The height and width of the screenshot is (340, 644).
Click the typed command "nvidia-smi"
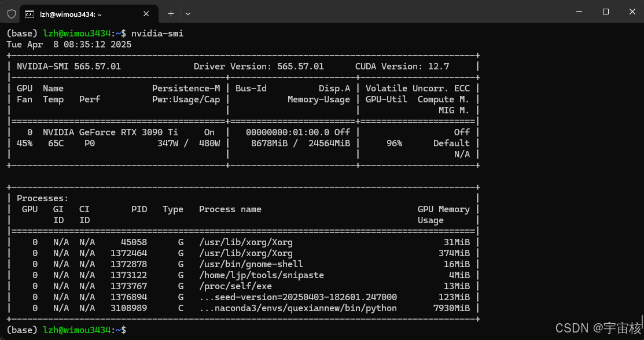click(157, 34)
